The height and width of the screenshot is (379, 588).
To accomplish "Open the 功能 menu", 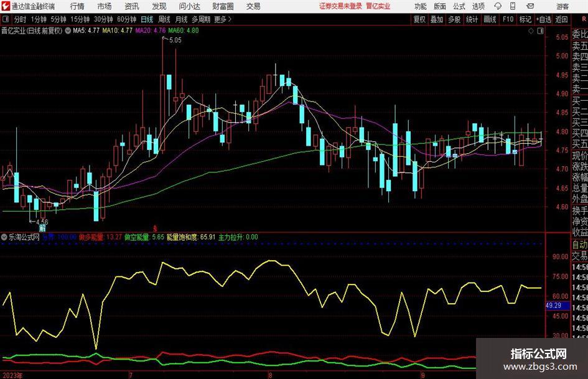I will click(421, 6).
